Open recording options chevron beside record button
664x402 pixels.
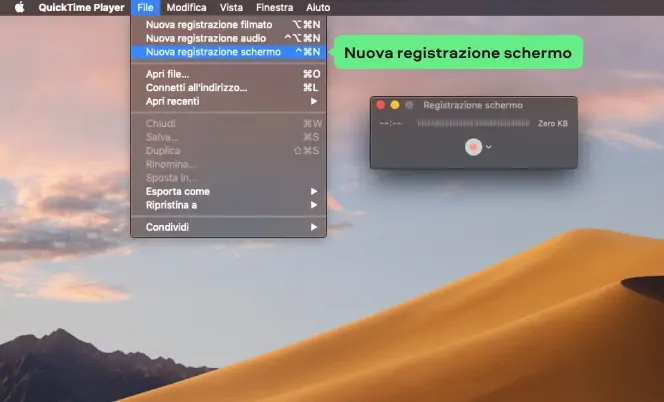[x=489, y=147]
